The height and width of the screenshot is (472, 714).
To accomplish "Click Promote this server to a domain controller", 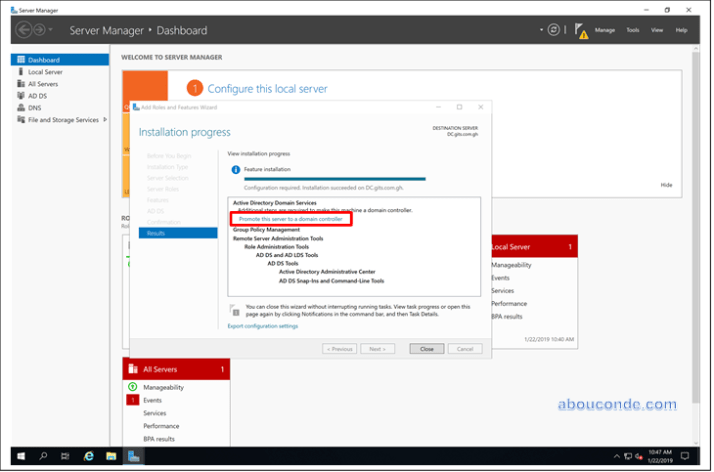I will tap(291, 218).
